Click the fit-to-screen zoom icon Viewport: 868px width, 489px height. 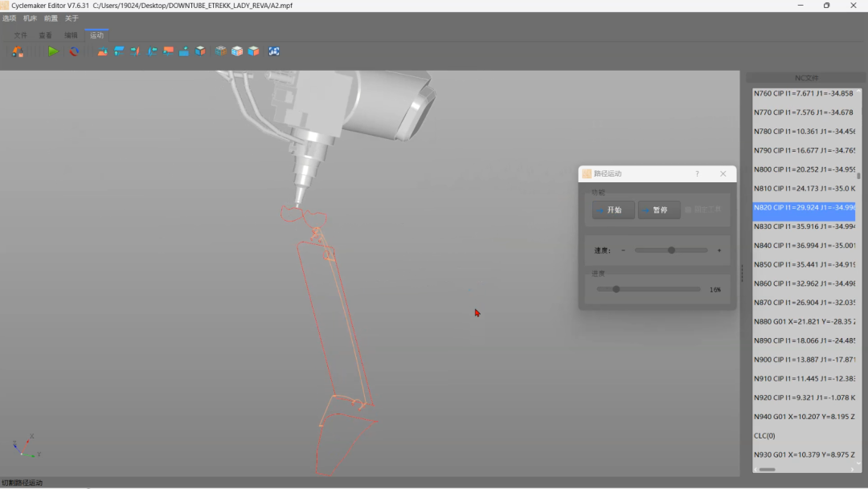274,51
